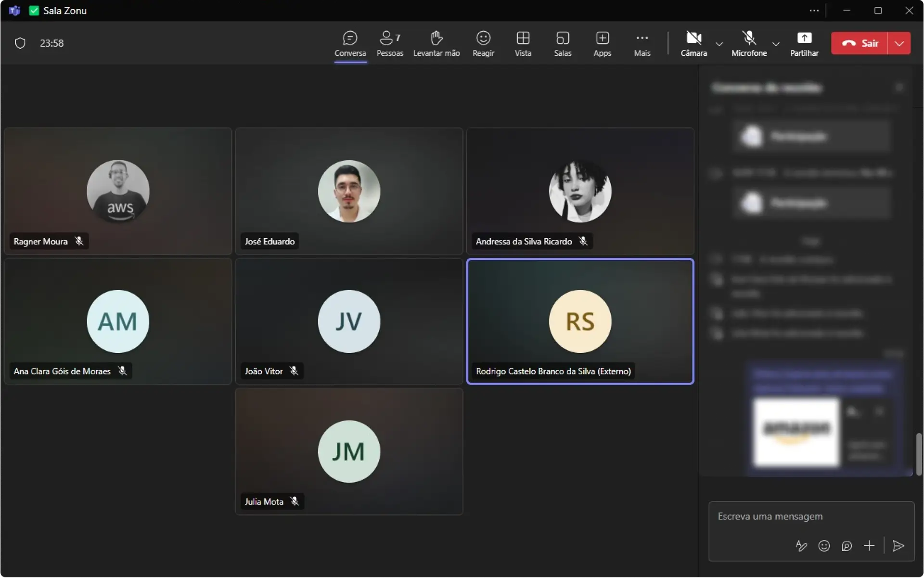The image size is (924, 578).
Task: Click the Sala Zonu window title
Action: [65, 11]
